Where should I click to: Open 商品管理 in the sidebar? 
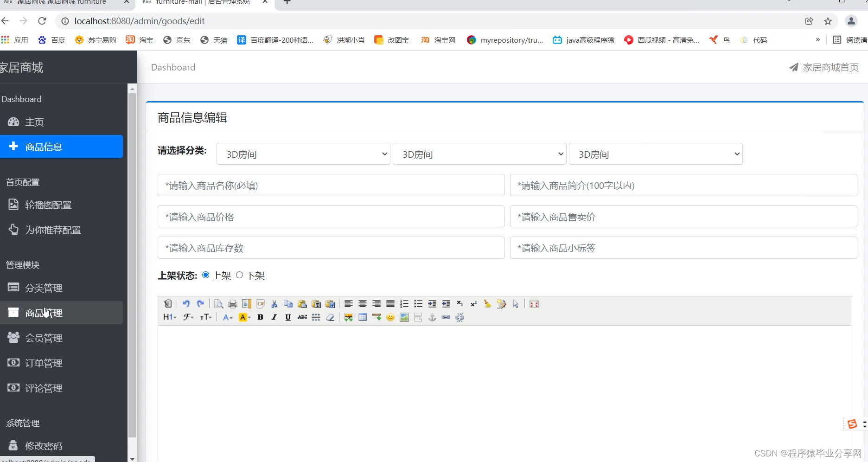pos(61,313)
